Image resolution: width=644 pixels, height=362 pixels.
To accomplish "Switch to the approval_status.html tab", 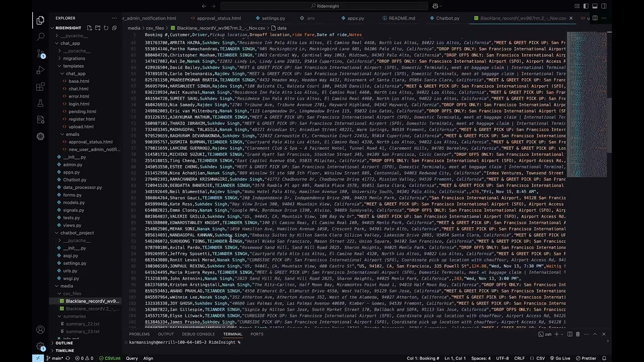I will 218,18.
